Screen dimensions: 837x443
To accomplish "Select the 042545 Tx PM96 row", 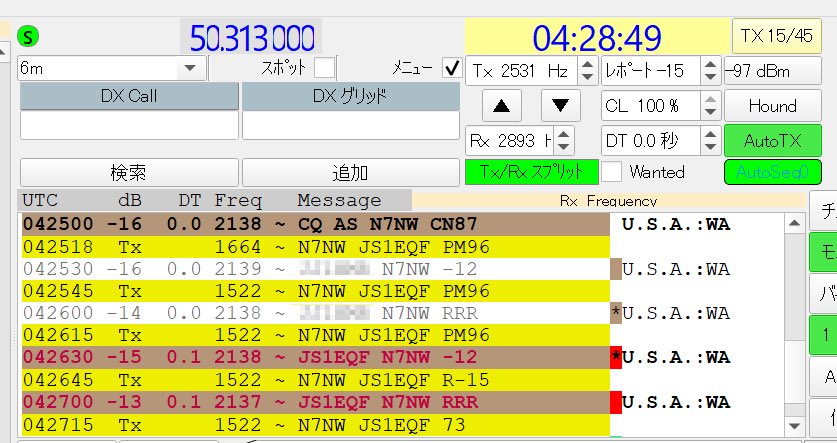I will coord(315,291).
